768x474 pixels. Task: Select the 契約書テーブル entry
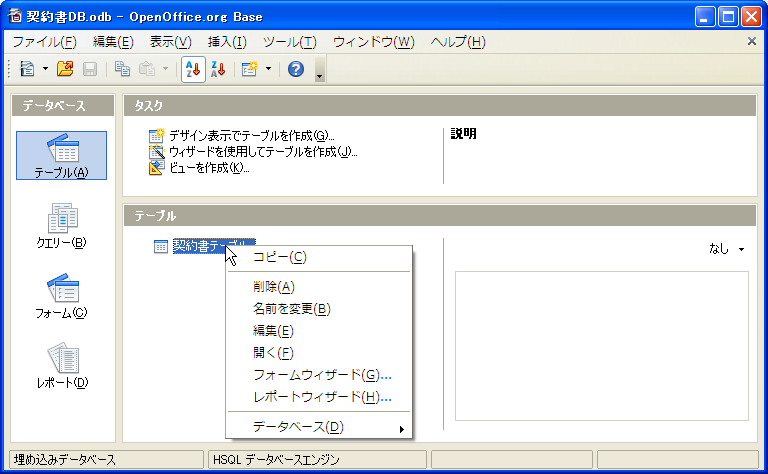click(x=214, y=246)
